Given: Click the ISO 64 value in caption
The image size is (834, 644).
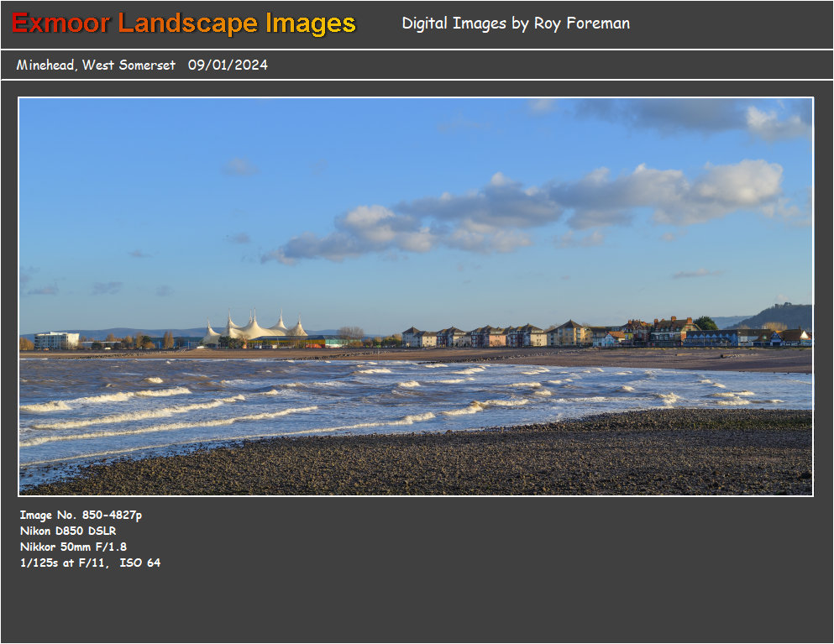Looking at the screenshot, I should [140, 563].
